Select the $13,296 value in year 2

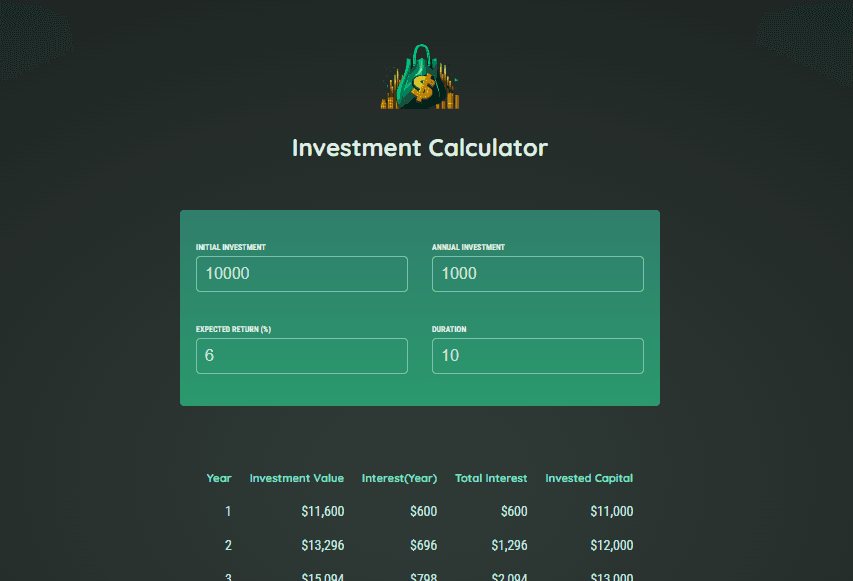323,545
